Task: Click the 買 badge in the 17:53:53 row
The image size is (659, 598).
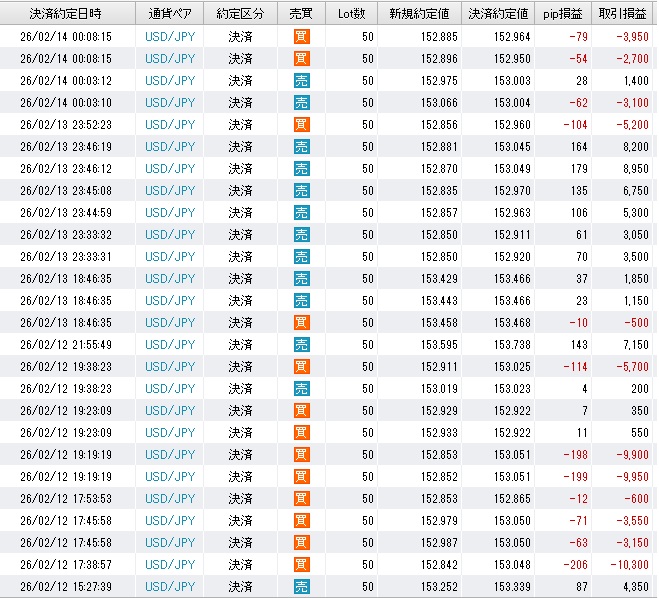Action: point(301,498)
